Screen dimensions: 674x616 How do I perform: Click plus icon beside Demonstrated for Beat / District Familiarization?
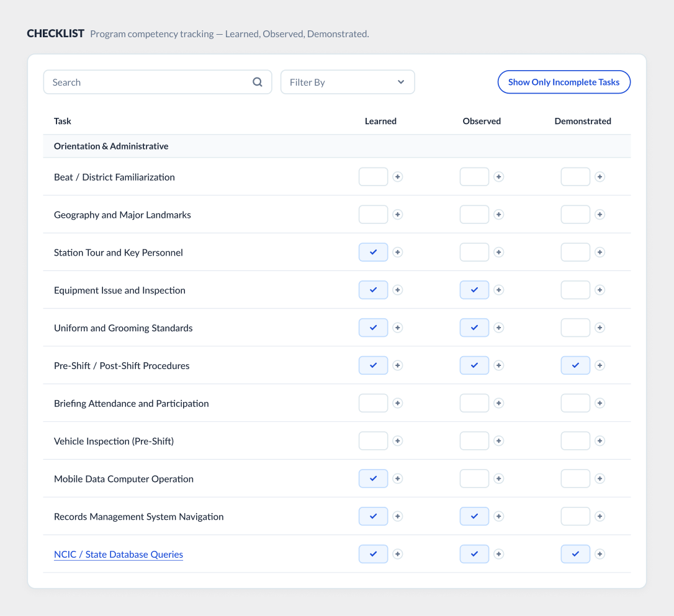600,177
